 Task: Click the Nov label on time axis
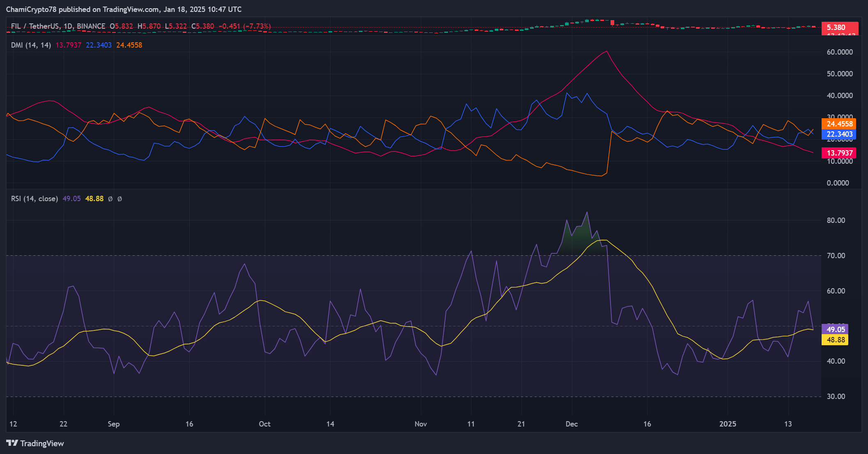420,424
